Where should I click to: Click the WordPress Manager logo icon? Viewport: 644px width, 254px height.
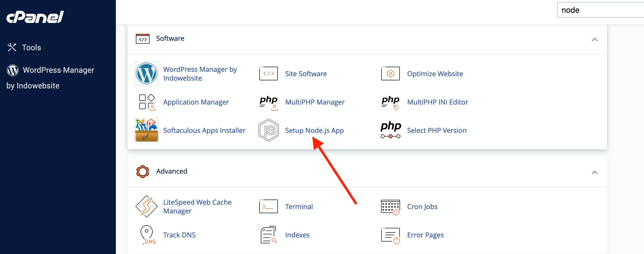[x=147, y=74]
